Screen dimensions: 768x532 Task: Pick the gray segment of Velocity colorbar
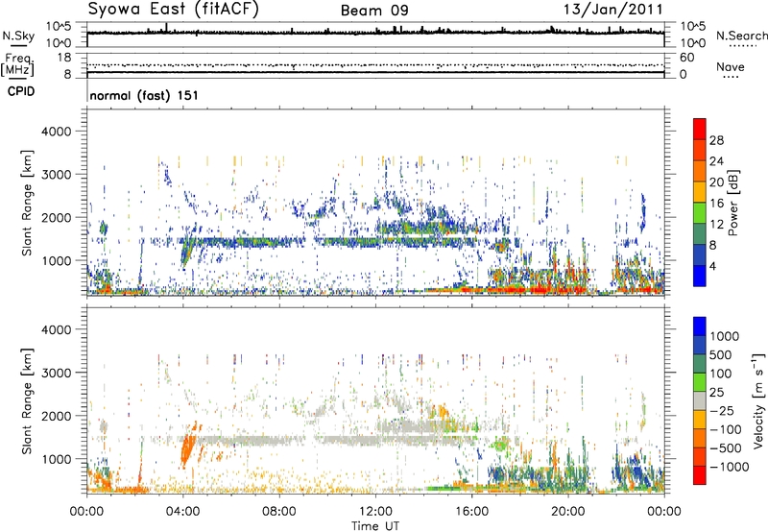(700, 400)
